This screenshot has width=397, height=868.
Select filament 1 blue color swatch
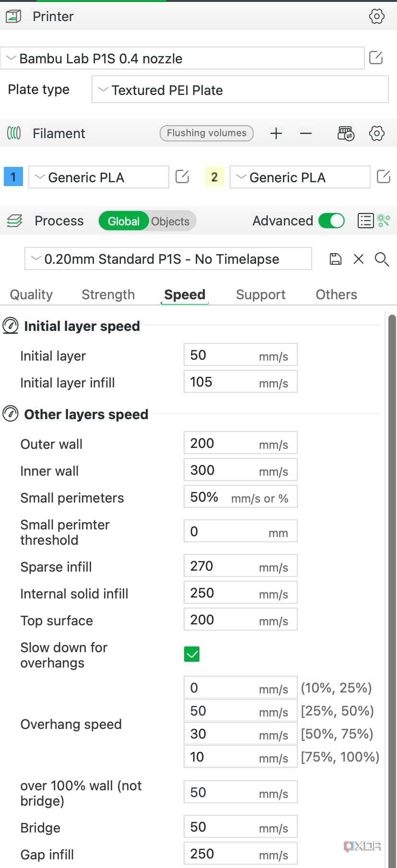[13, 177]
